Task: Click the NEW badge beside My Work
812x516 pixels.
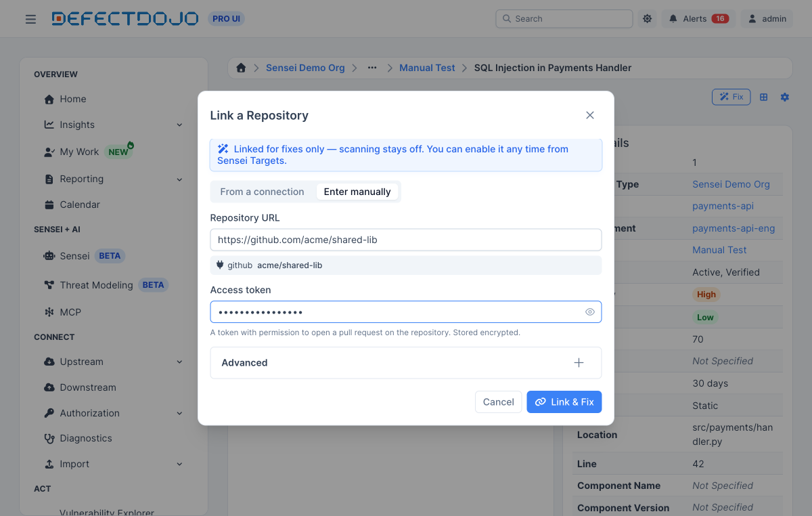Action: pyautogui.click(x=118, y=152)
